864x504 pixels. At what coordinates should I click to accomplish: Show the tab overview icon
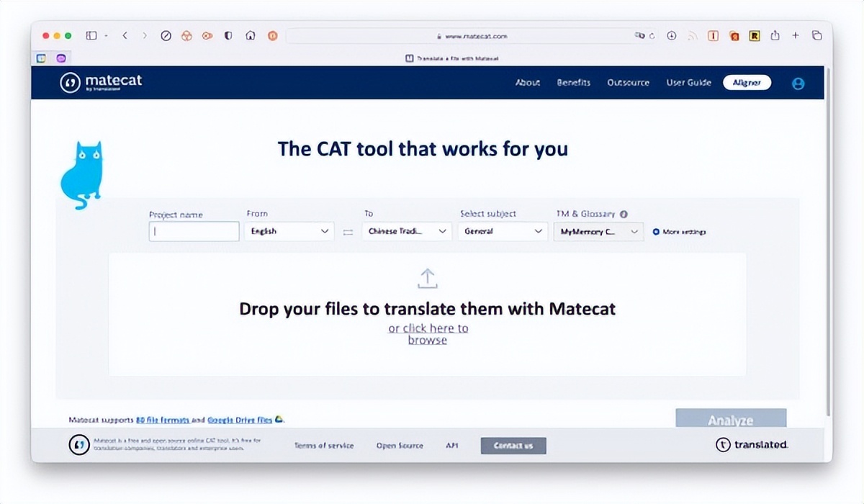[816, 35]
